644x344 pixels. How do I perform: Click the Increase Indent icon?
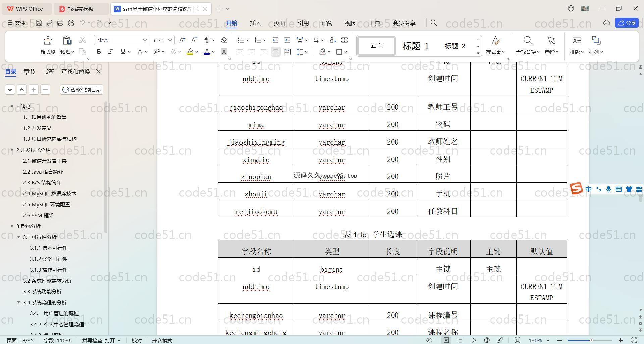[287, 40]
